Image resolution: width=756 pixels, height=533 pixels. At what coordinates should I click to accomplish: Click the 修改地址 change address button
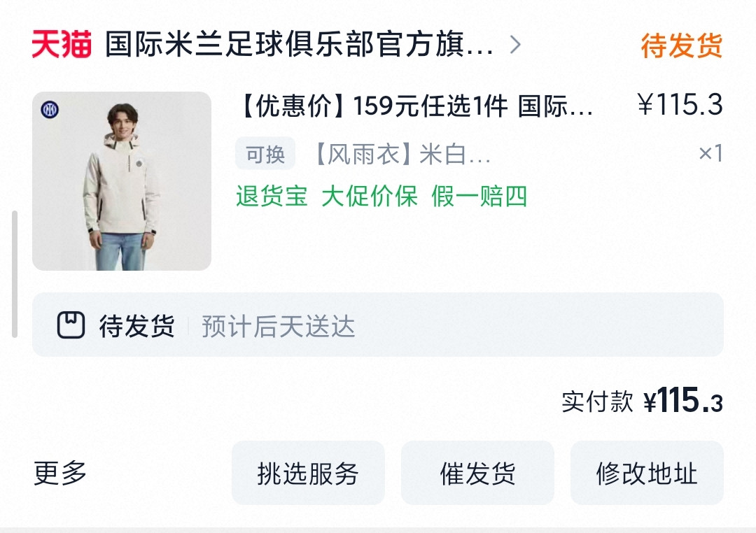(647, 473)
